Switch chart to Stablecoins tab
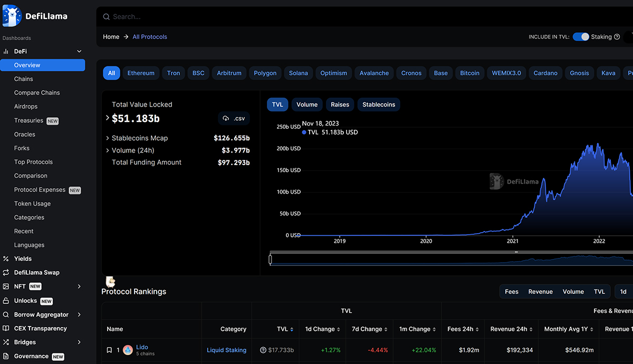 378,104
